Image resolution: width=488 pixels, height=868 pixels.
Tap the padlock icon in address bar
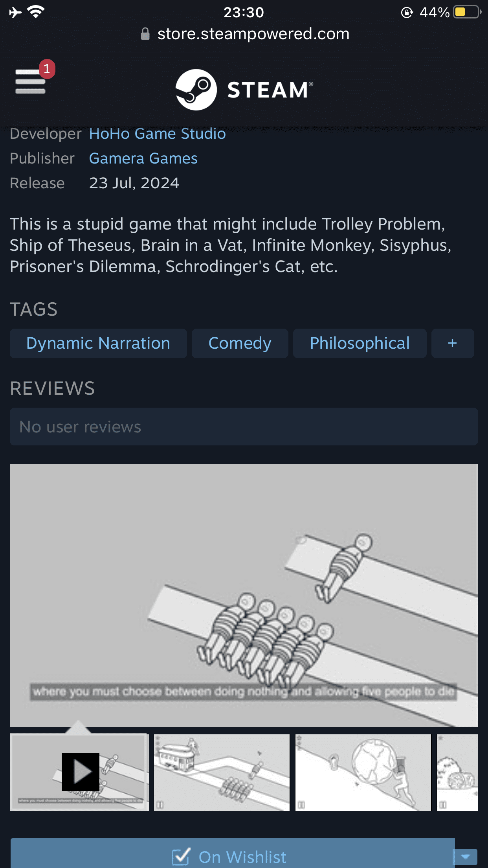[145, 34]
